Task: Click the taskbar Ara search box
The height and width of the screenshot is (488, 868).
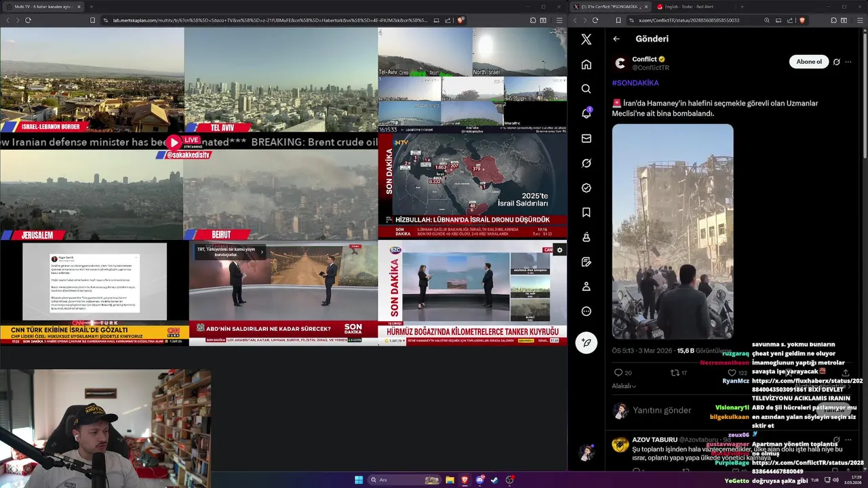Action: (x=403, y=480)
